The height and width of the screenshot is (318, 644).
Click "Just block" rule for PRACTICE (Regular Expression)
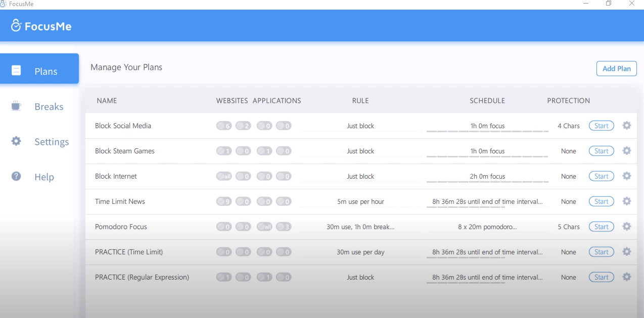click(360, 277)
